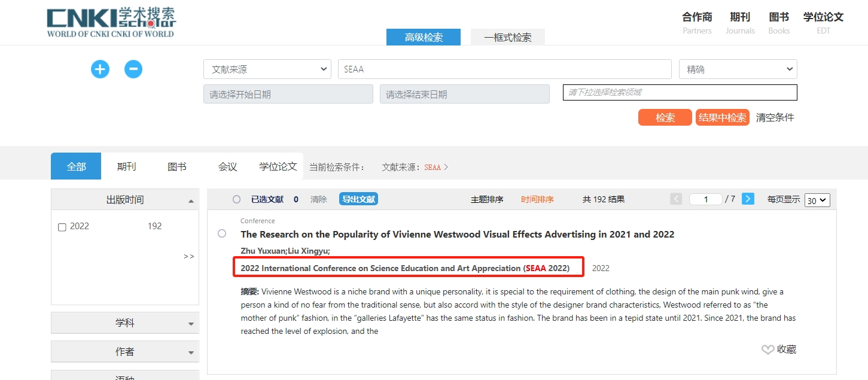The width and height of the screenshot is (868, 380).
Task: Click the CNKI Scholar logo
Action: click(x=111, y=23)
